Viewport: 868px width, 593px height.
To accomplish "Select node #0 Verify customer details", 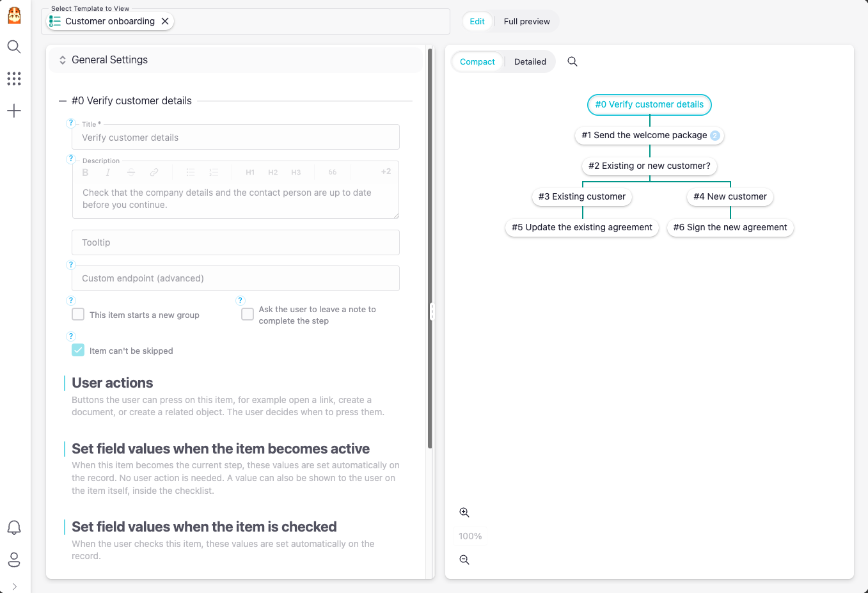I will pos(649,104).
